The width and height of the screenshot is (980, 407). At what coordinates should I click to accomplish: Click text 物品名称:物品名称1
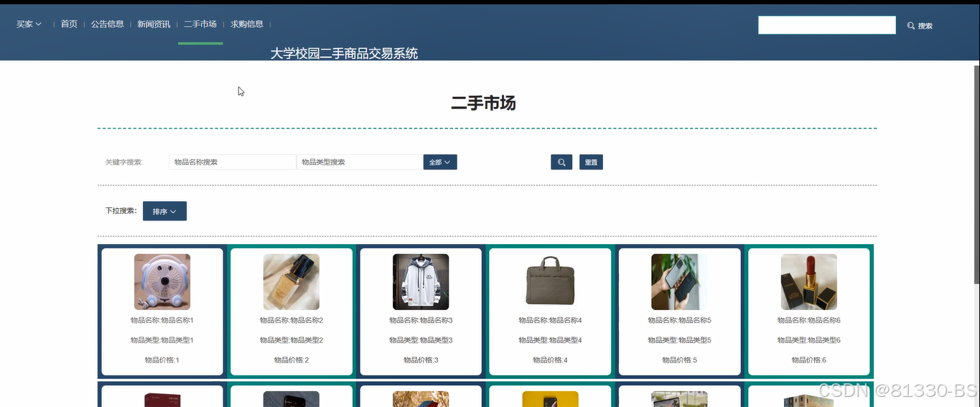(x=162, y=320)
